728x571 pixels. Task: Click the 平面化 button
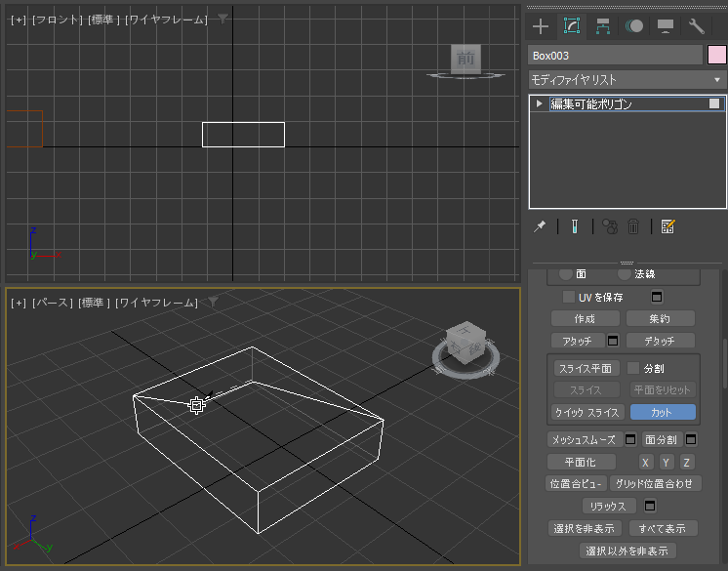582,463
